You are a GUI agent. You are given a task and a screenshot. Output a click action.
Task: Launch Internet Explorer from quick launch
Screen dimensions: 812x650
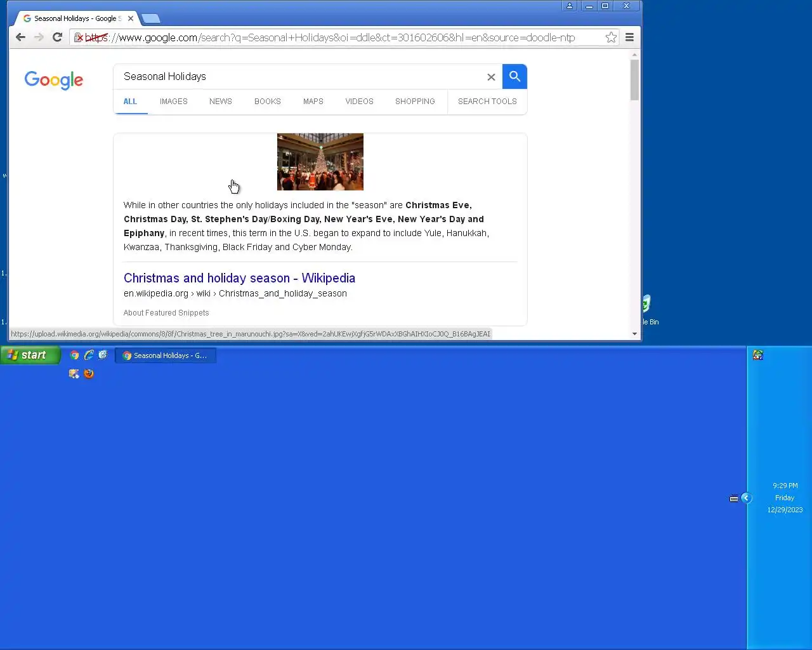pos(89,355)
